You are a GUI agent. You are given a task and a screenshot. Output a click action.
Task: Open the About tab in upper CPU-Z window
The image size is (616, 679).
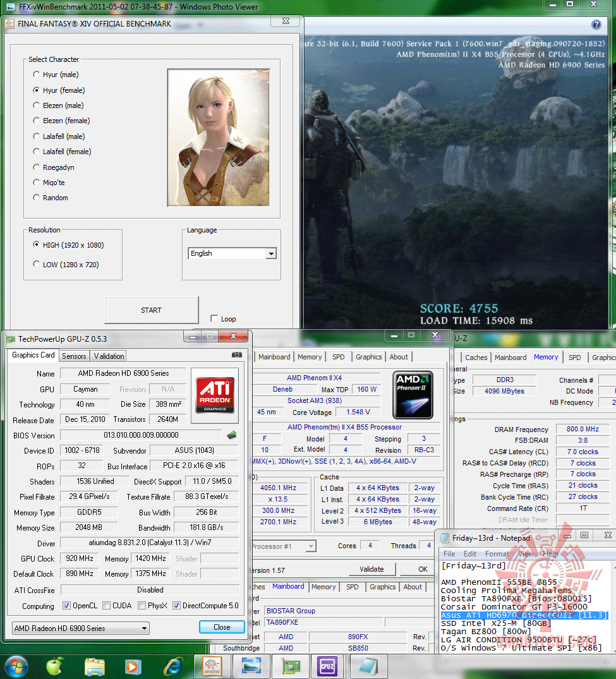399,357
